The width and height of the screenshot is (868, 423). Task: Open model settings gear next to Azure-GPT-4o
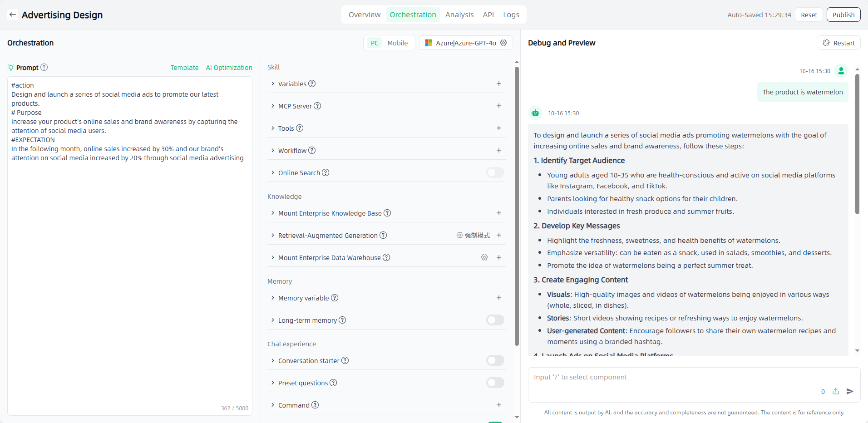click(503, 43)
